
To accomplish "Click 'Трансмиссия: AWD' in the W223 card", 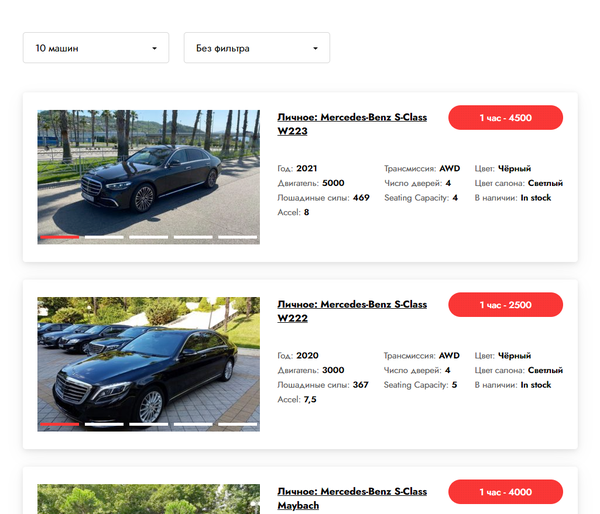I will (422, 168).
